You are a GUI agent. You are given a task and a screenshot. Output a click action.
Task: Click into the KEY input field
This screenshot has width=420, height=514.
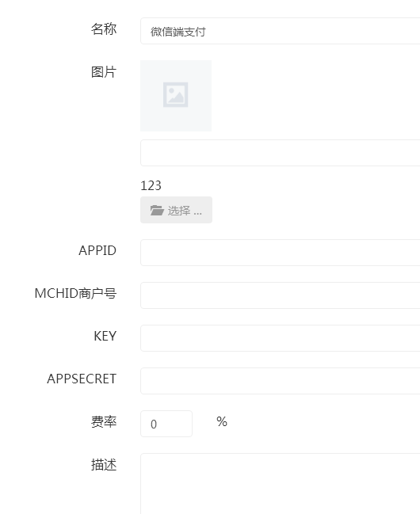coord(281,338)
